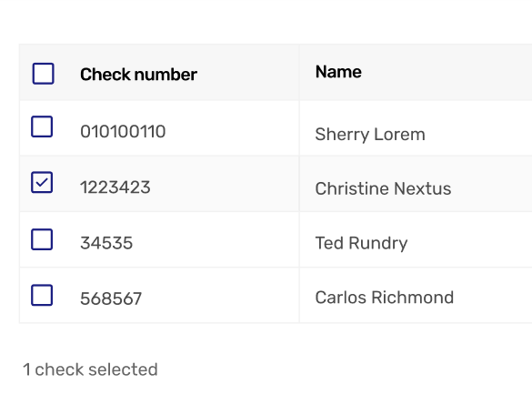Select the checkbox for check 34535
Screen dimensions: 532x405
(x=42, y=239)
